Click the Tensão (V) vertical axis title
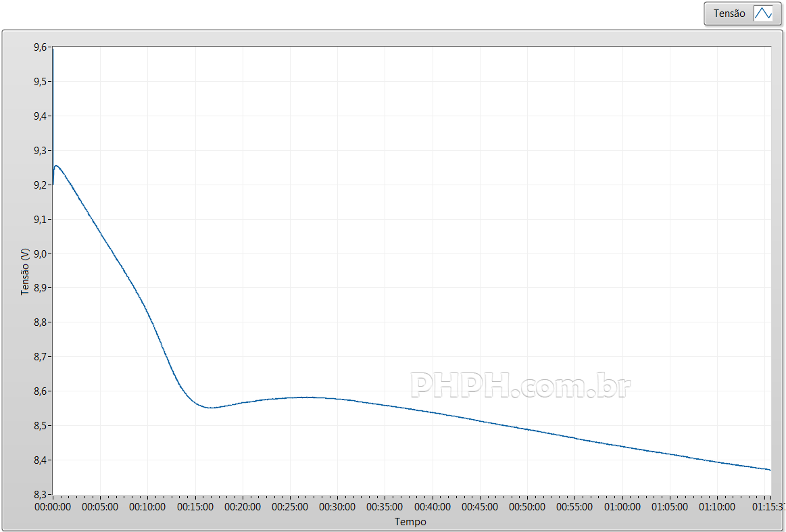The image size is (786, 532). (26, 271)
